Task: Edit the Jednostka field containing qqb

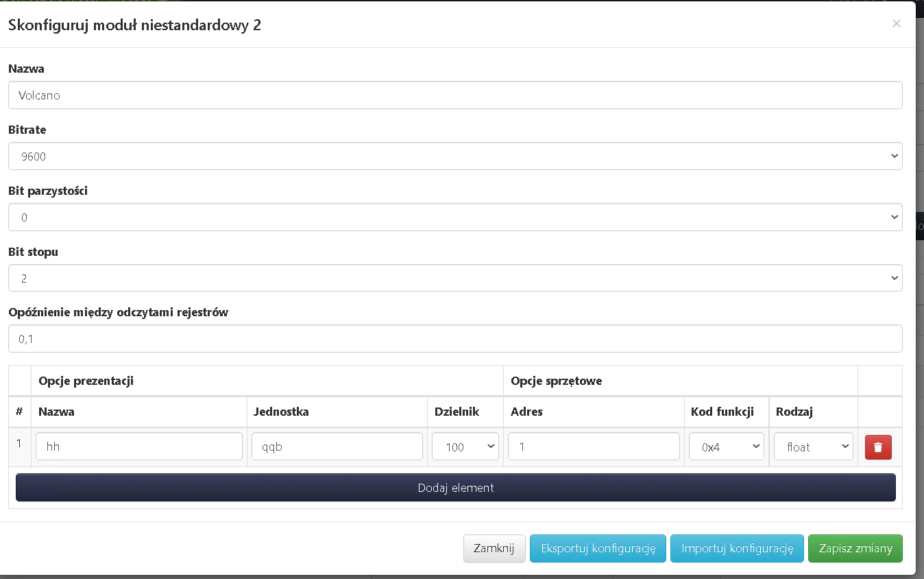Action: [337, 447]
